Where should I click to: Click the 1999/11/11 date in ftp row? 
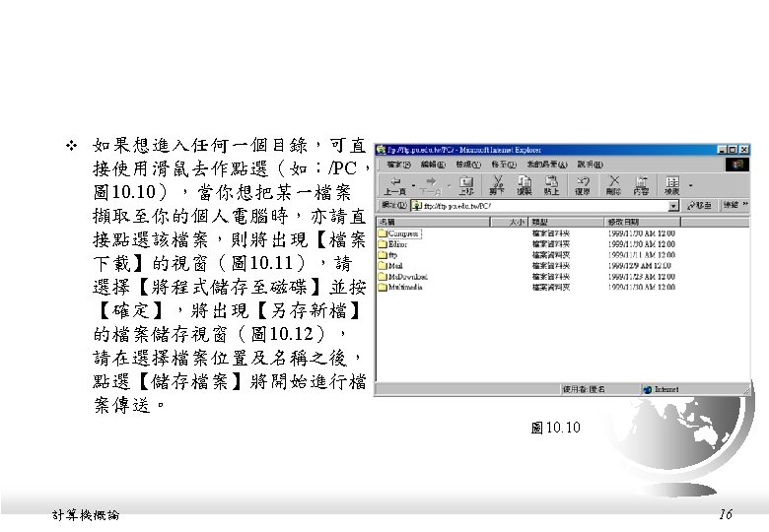coord(641,255)
